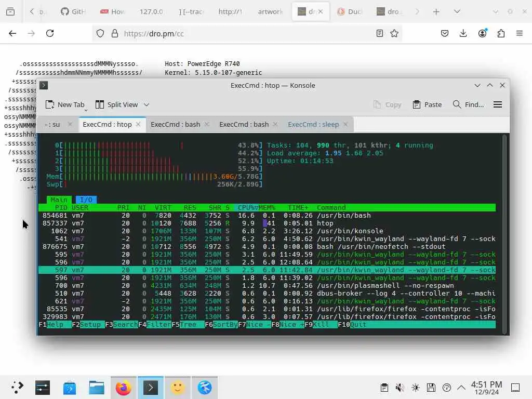Close the ExecCmd : htop tab
The height and width of the screenshot is (399, 532).
point(138,125)
